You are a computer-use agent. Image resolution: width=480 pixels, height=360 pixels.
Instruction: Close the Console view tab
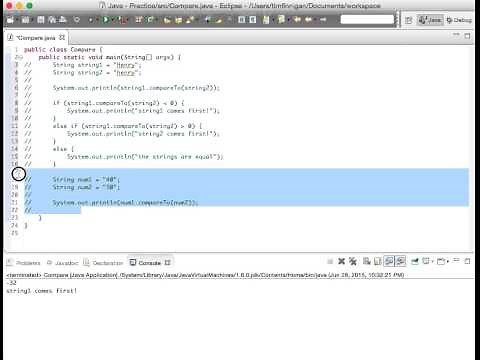(167, 263)
